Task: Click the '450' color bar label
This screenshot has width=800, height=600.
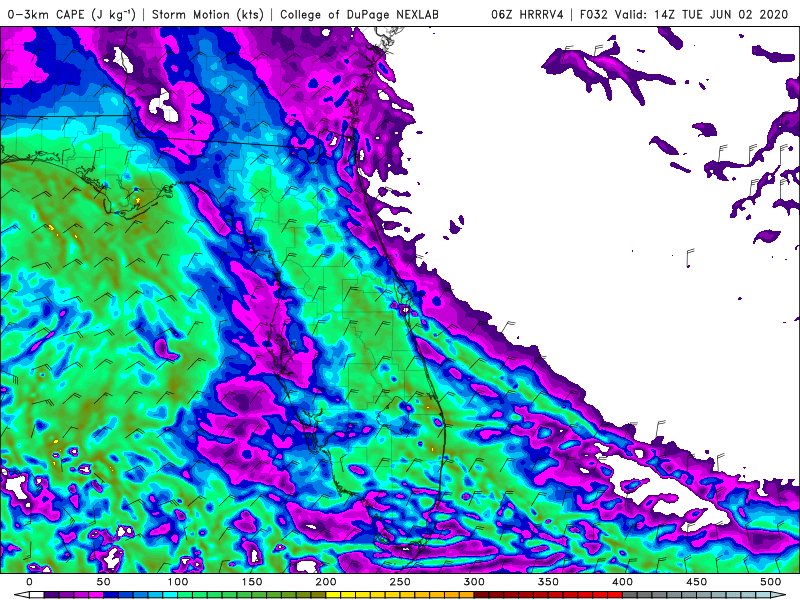Action: point(696,582)
